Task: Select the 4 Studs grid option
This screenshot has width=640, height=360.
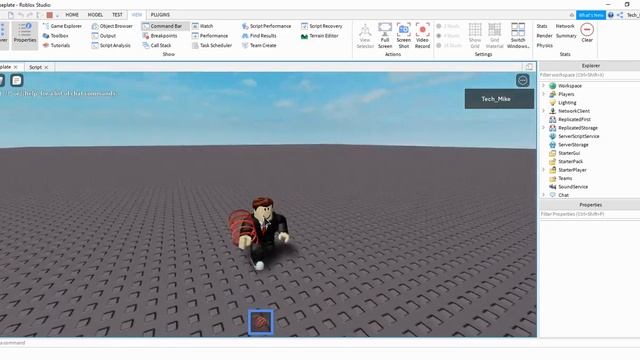Action: (x=448, y=36)
